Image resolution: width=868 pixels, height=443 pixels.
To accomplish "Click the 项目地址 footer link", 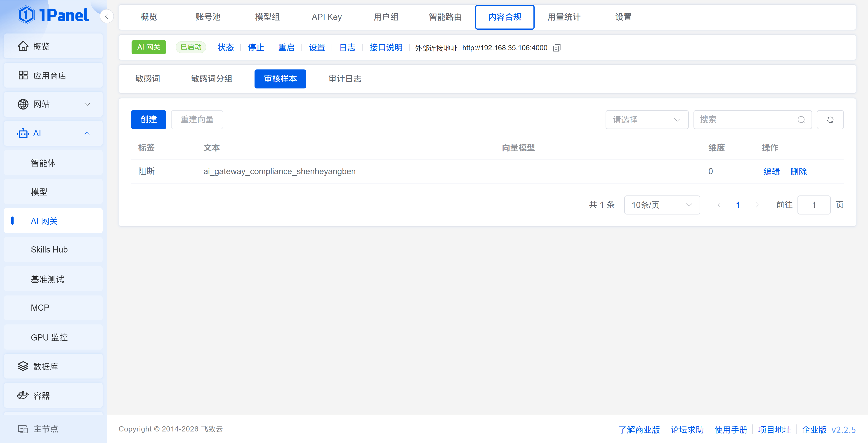I will pos(774,429).
